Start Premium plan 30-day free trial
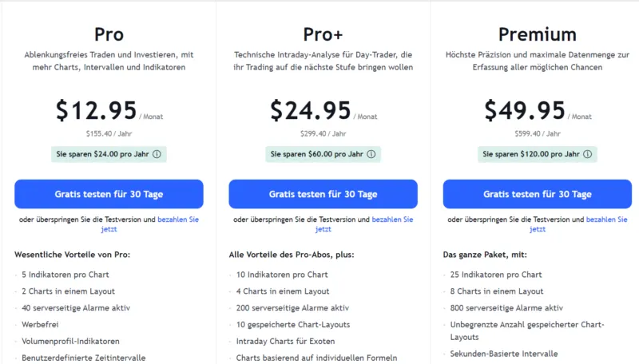Image resolution: width=639 pixels, height=364 pixels. tap(537, 194)
